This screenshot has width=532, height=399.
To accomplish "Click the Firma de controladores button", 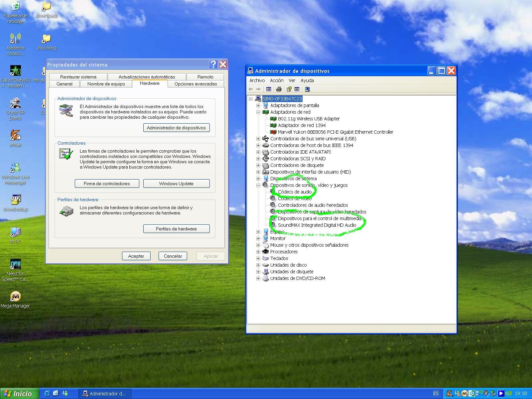I will point(107,184).
